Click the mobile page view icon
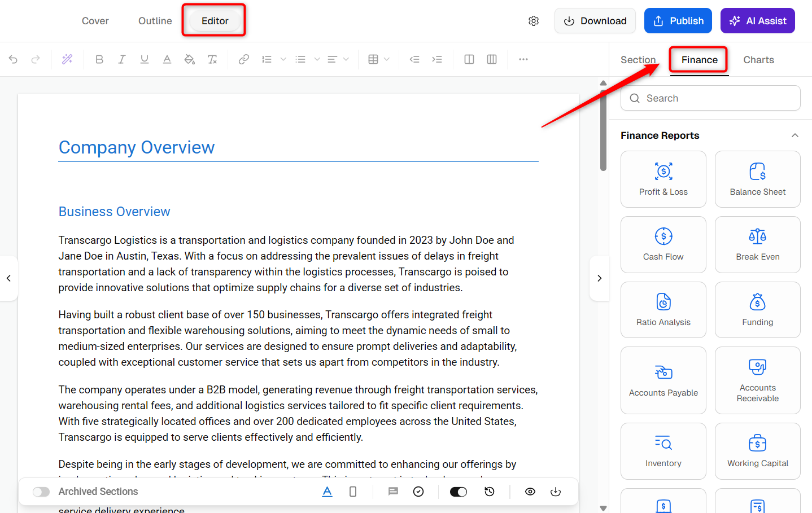 353,492
